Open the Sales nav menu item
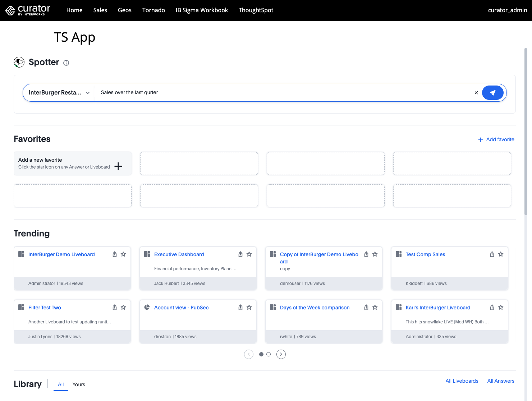The width and height of the screenshot is (532, 401). tap(100, 10)
